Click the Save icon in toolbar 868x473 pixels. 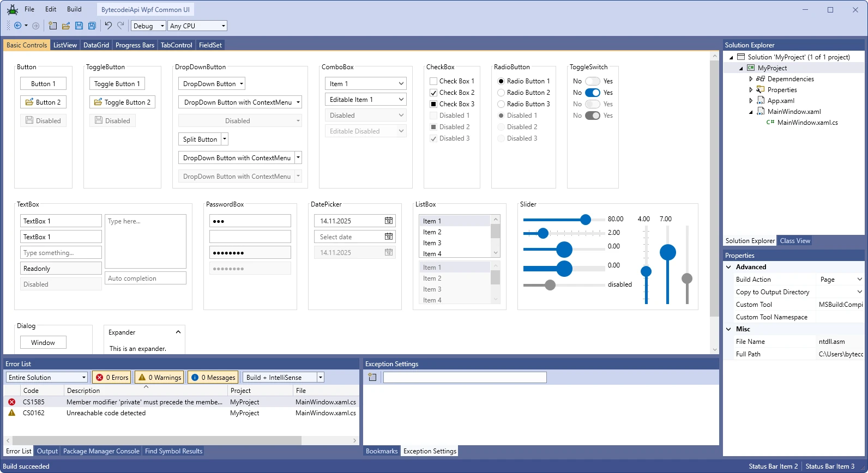tap(79, 26)
